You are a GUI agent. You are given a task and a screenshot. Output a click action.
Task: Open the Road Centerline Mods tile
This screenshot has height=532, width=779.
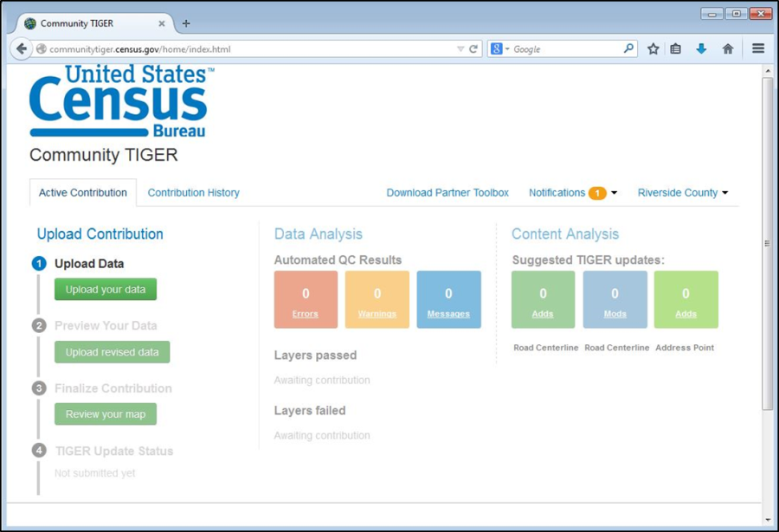(615, 299)
